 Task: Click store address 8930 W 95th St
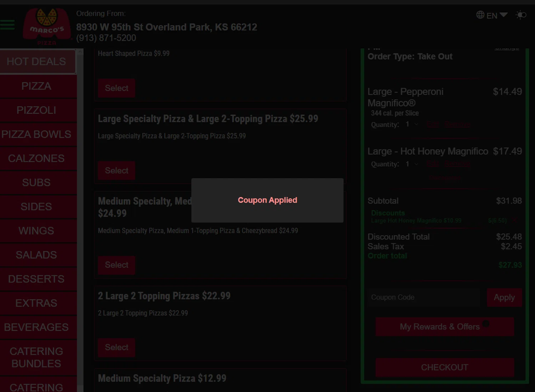point(167,27)
